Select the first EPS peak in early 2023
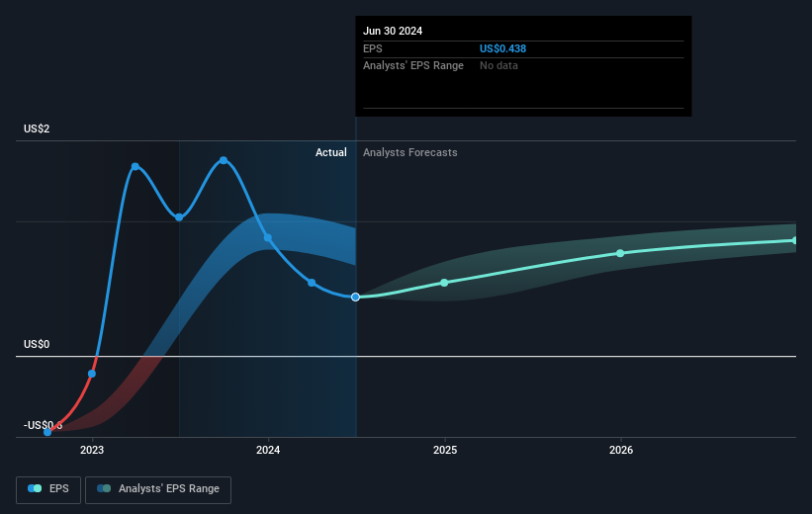 coord(135,167)
